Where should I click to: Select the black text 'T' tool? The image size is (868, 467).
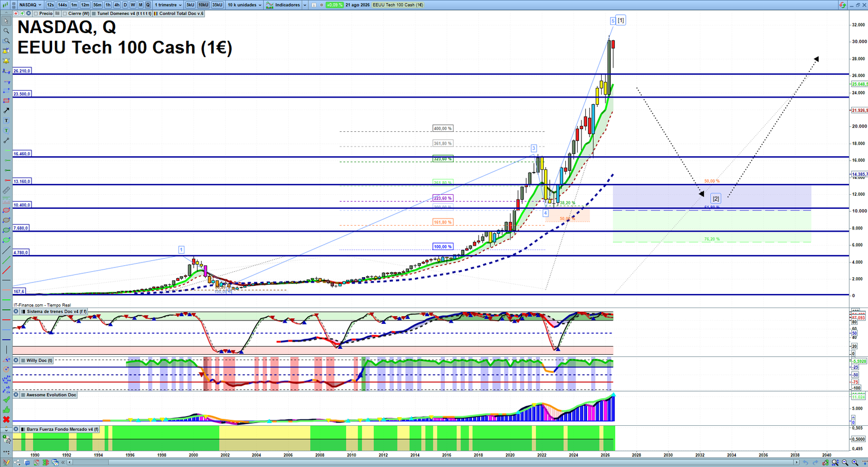click(x=6, y=120)
